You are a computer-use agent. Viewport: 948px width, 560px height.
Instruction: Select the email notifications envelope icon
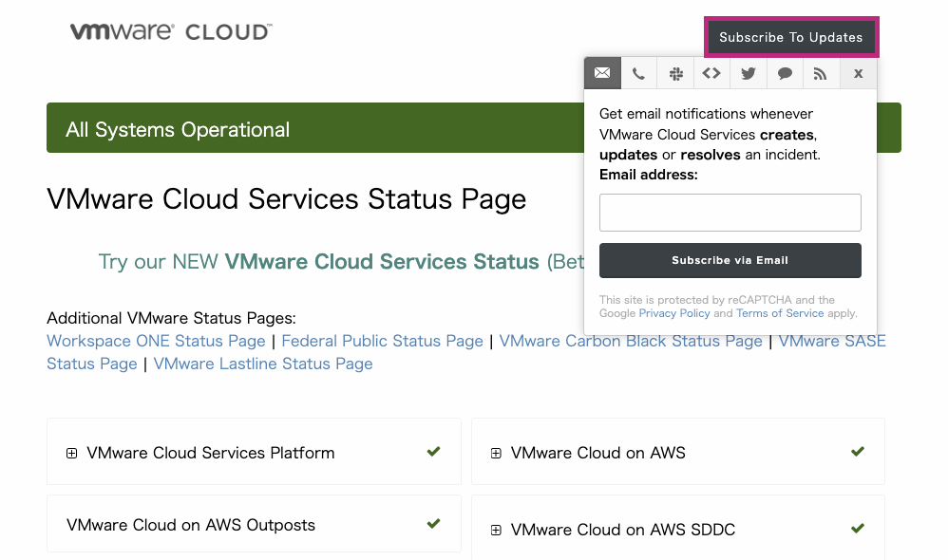pos(602,73)
